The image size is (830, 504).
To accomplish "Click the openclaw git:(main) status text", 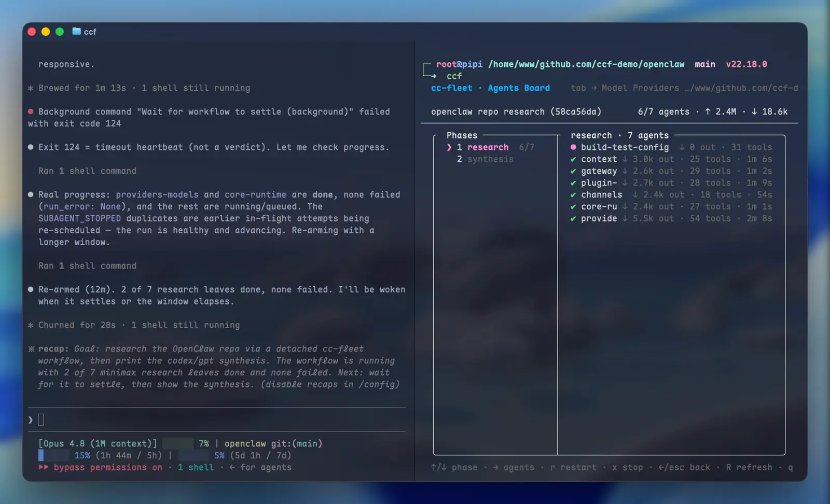I will click(273, 444).
